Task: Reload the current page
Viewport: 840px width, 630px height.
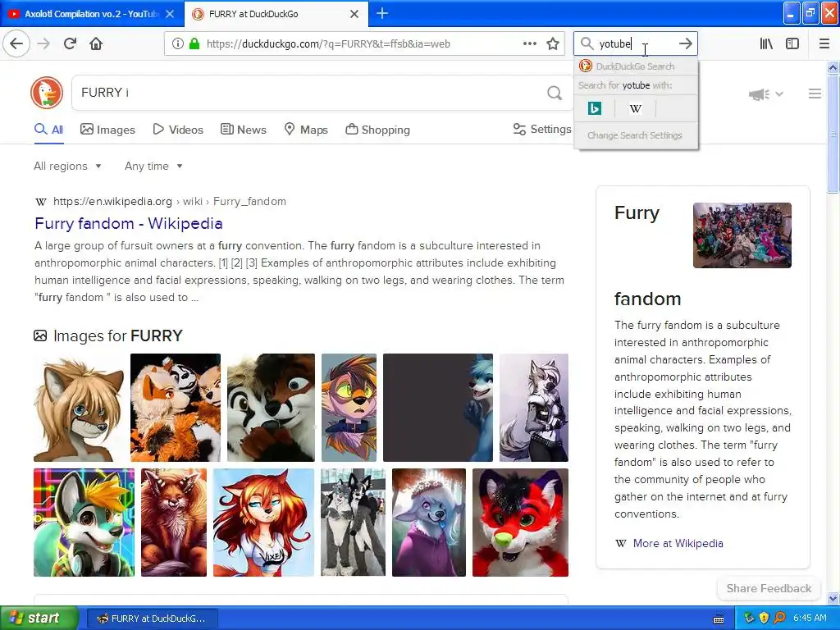Action: coord(70,43)
